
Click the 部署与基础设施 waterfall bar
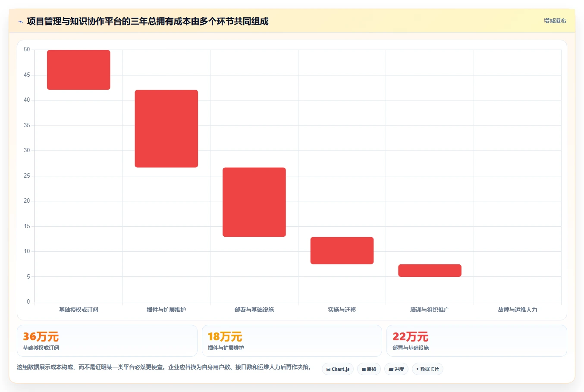point(254,202)
